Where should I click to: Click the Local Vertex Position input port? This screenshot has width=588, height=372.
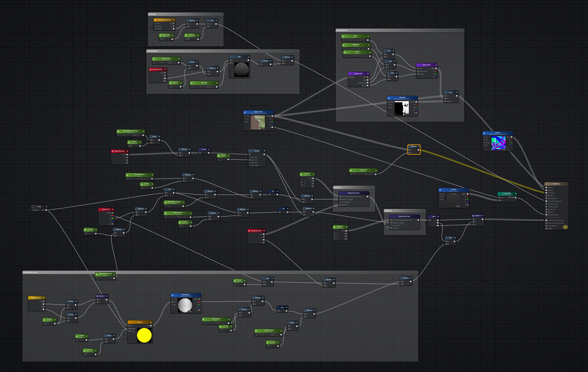[546, 220]
